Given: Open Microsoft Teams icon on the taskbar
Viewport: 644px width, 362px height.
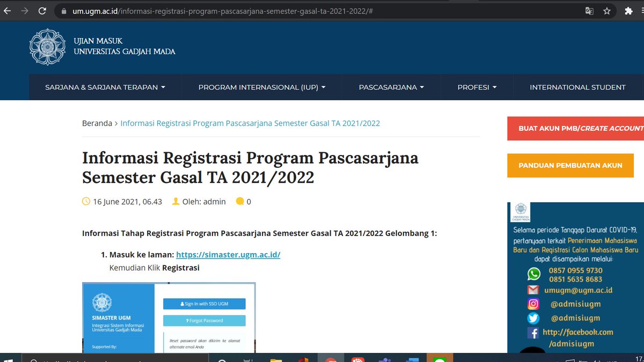Looking at the screenshot, I should click(385, 359).
